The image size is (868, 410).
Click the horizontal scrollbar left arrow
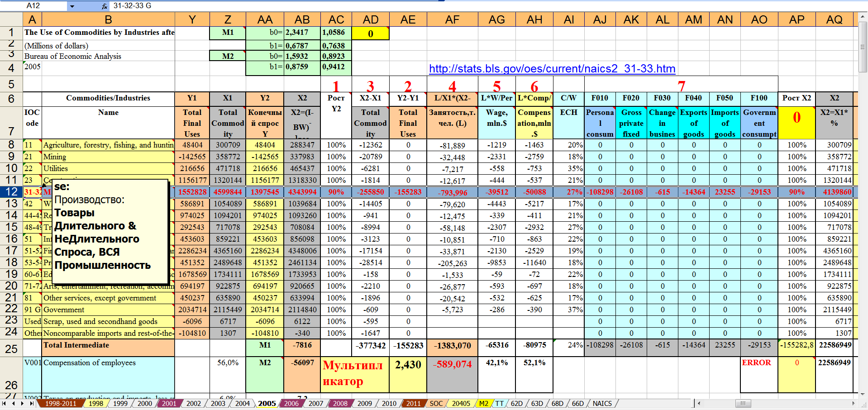click(699, 403)
